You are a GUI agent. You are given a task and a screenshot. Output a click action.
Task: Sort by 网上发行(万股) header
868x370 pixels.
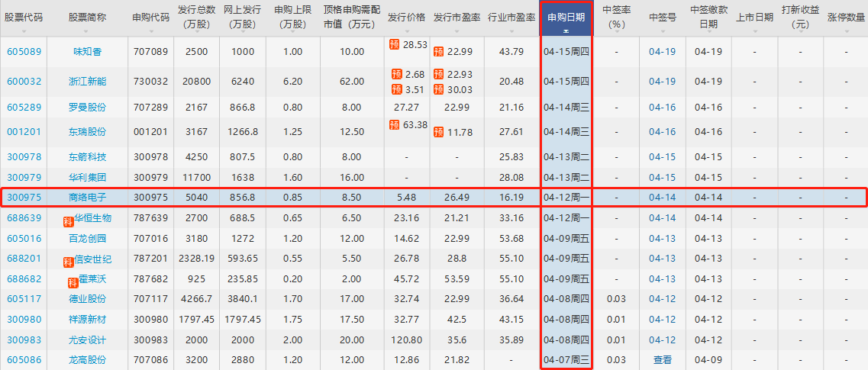tap(243, 18)
